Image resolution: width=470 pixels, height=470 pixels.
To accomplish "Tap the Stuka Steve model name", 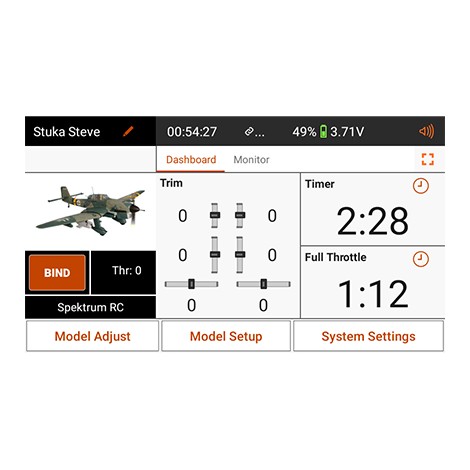I will pos(67,132).
